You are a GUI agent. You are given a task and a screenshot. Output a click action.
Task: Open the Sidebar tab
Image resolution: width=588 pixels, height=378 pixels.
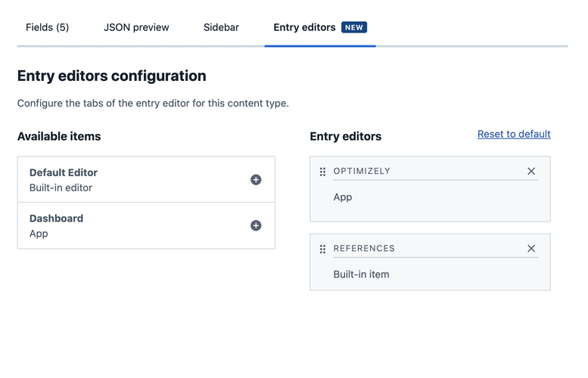pyautogui.click(x=221, y=27)
